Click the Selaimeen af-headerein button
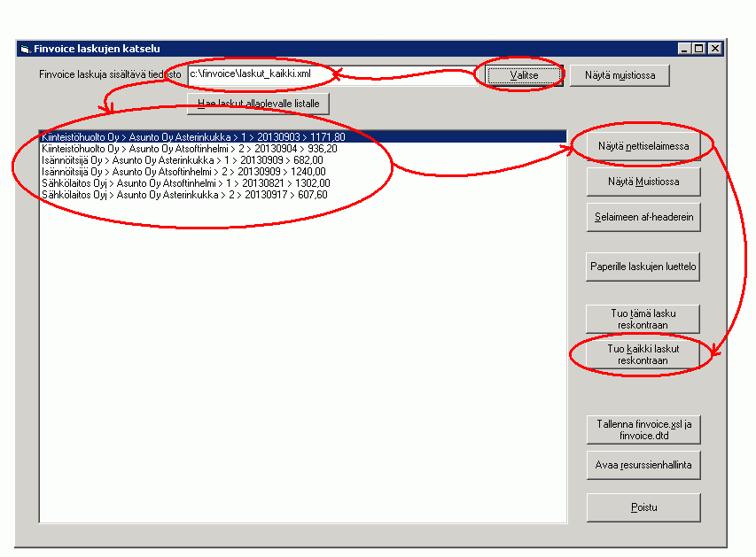 tap(643, 217)
